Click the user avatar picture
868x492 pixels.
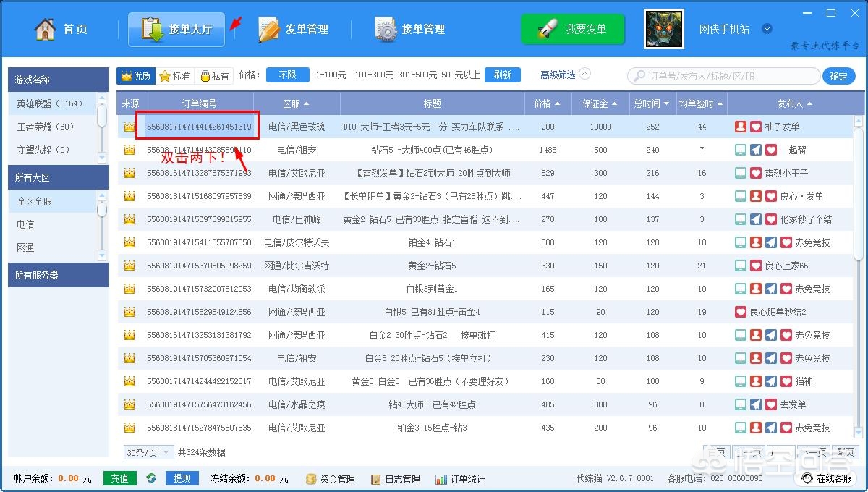pos(664,30)
